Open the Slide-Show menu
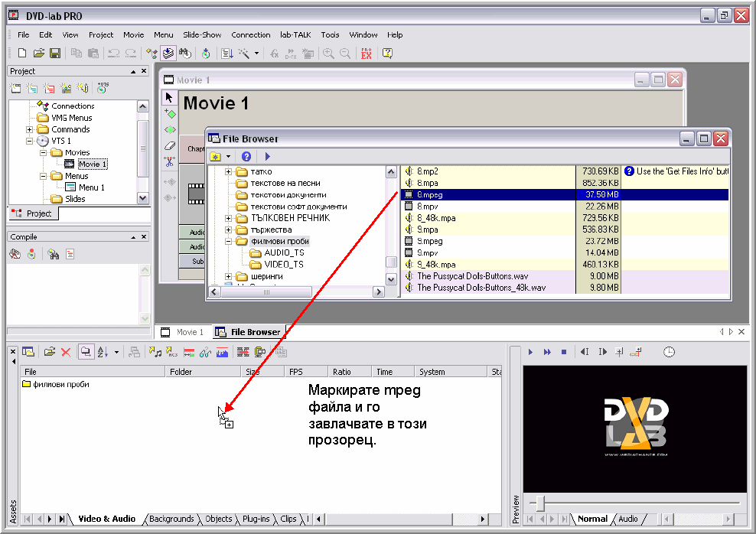 tap(202, 34)
